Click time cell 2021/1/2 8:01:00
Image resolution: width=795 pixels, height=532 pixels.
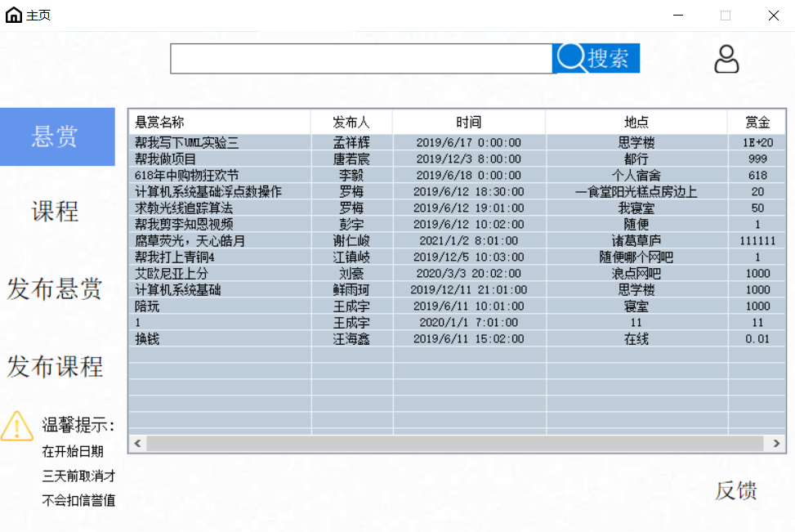pyautogui.click(x=469, y=240)
